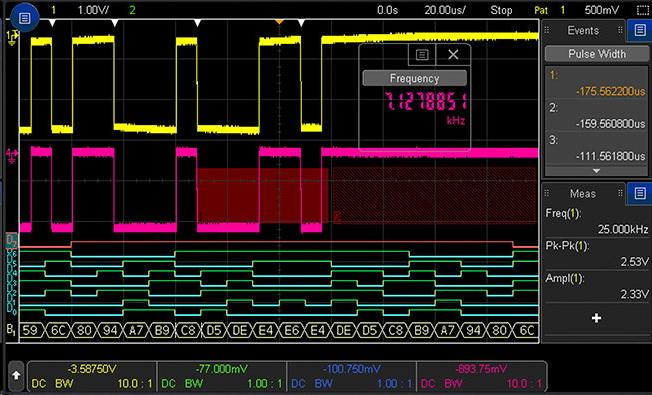The height and width of the screenshot is (395, 652).
Task: Select the channel 4 ground level indicator
Action: click(x=11, y=156)
